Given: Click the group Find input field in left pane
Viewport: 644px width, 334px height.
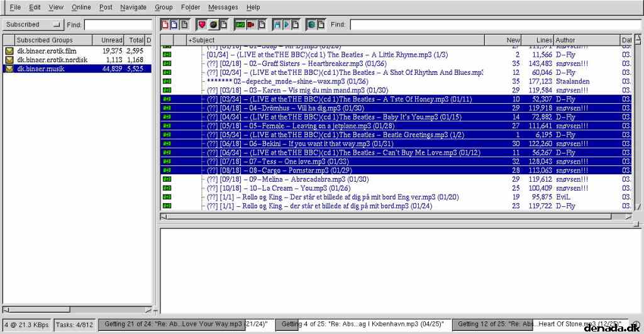Looking at the screenshot, I should coord(118,25).
